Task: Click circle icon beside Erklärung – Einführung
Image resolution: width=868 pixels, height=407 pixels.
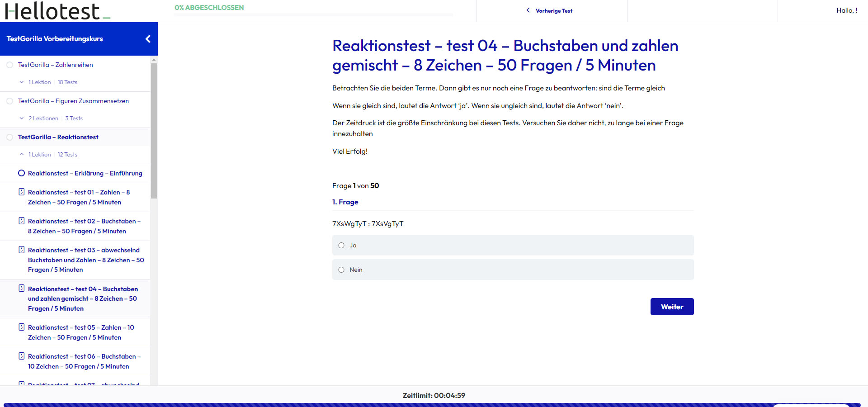Action: [21, 173]
